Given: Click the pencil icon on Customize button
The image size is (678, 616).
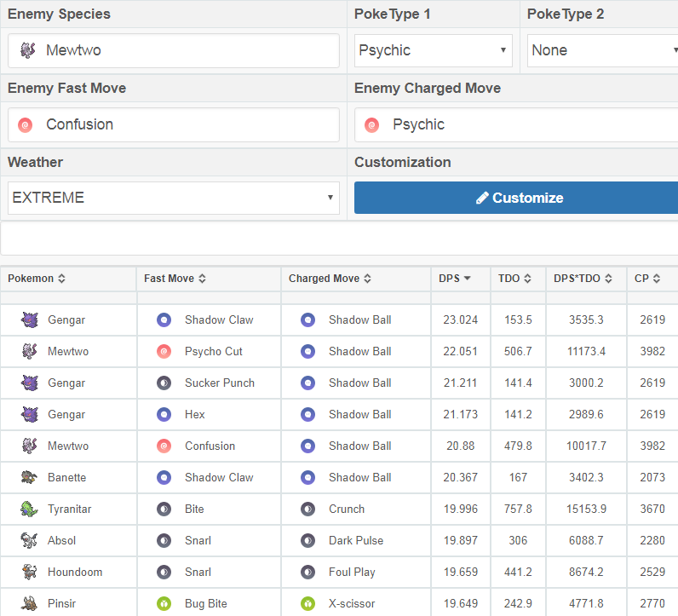Looking at the screenshot, I should point(482,198).
